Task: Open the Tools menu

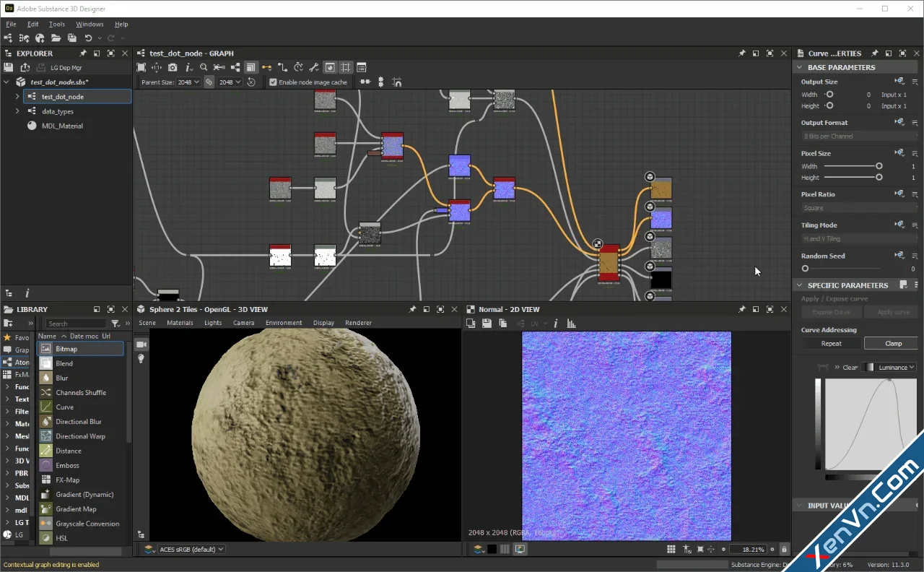Action: [57, 25]
